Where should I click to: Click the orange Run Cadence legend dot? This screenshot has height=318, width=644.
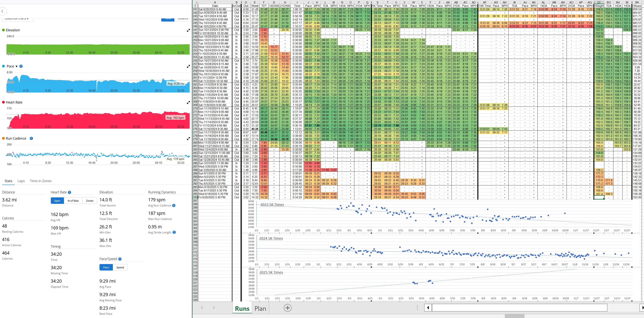(3, 138)
